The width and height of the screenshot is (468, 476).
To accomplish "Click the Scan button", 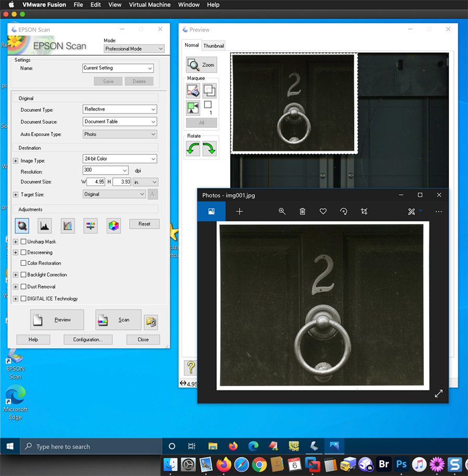I will point(118,320).
